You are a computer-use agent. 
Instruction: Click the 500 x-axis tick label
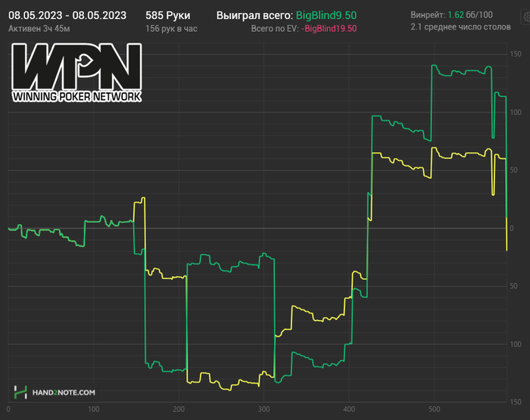pyautogui.click(x=435, y=409)
